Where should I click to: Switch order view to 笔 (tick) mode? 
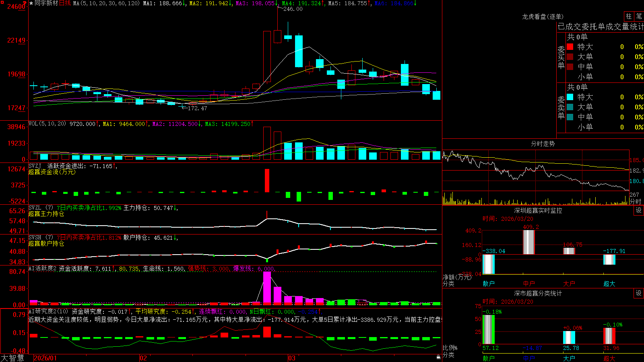[x=639, y=16]
